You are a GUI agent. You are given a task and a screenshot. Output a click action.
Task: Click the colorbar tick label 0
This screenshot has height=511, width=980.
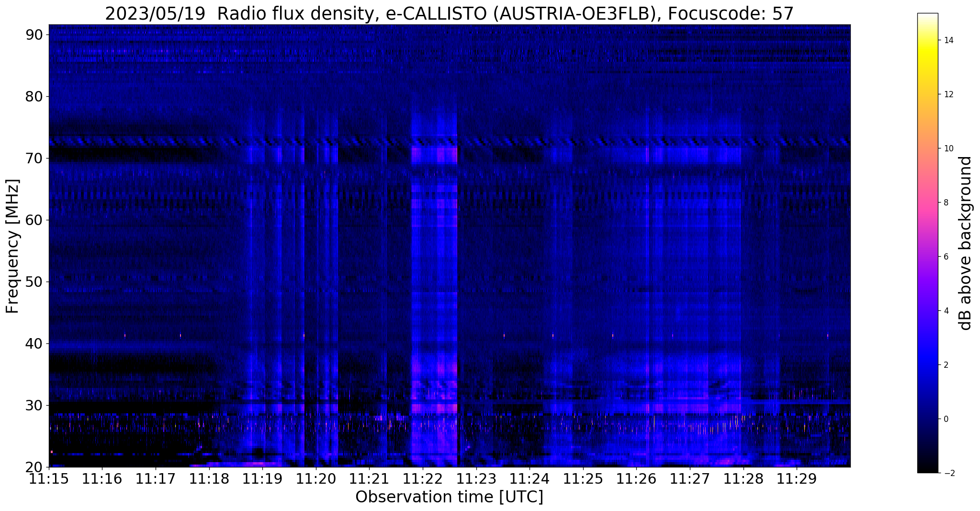(x=946, y=419)
